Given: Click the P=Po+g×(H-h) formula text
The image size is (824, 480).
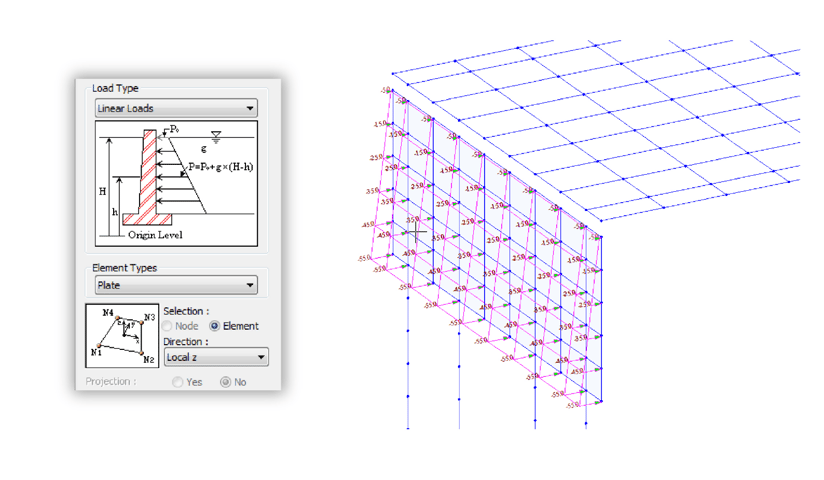Looking at the screenshot, I should coord(220,166).
